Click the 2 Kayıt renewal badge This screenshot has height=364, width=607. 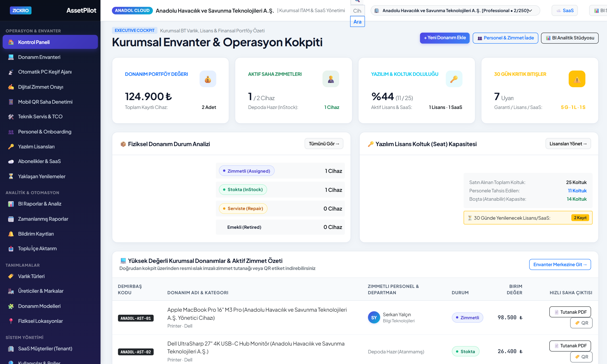click(x=580, y=218)
